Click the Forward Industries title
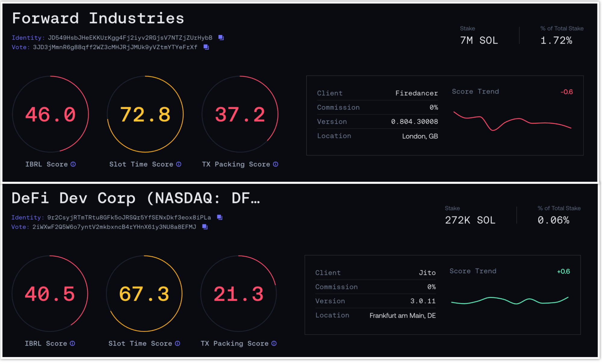The width and height of the screenshot is (602, 364). pos(98,18)
